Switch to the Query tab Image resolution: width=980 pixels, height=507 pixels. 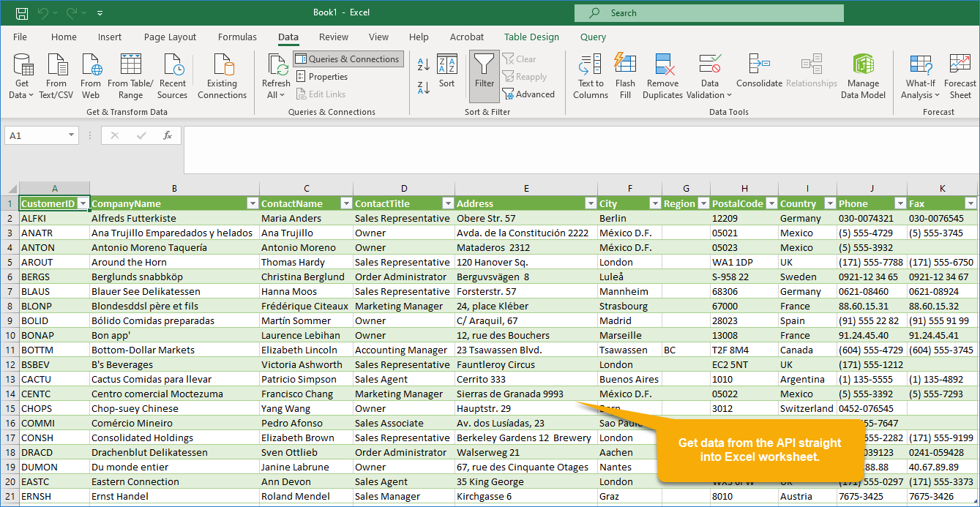pyautogui.click(x=593, y=37)
